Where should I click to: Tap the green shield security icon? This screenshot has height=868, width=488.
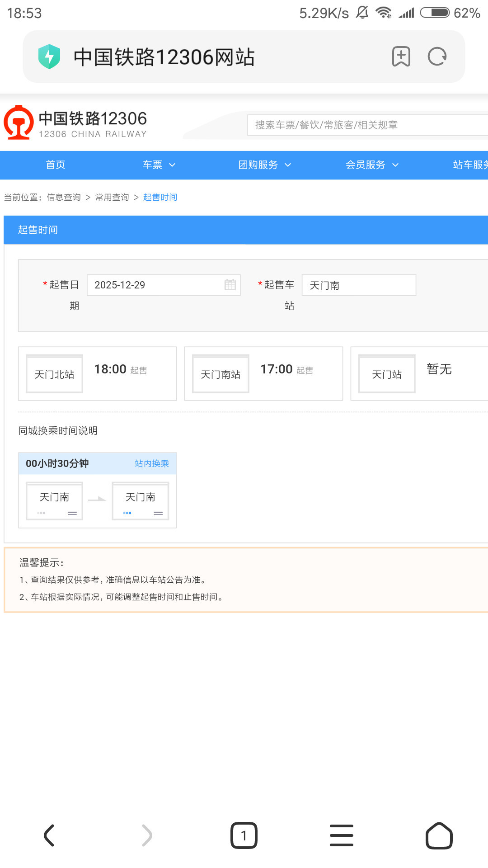tap(49, 57)
